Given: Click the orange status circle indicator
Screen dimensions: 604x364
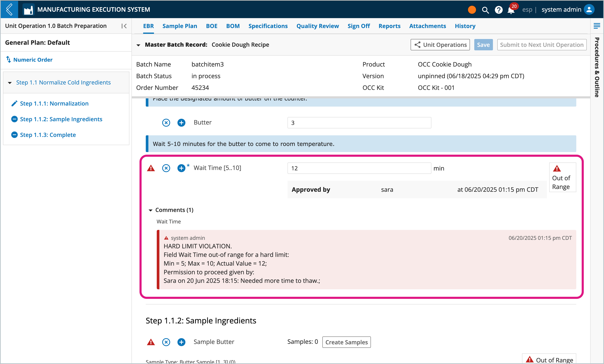Looking at the screenshot, I should [472, 10].
